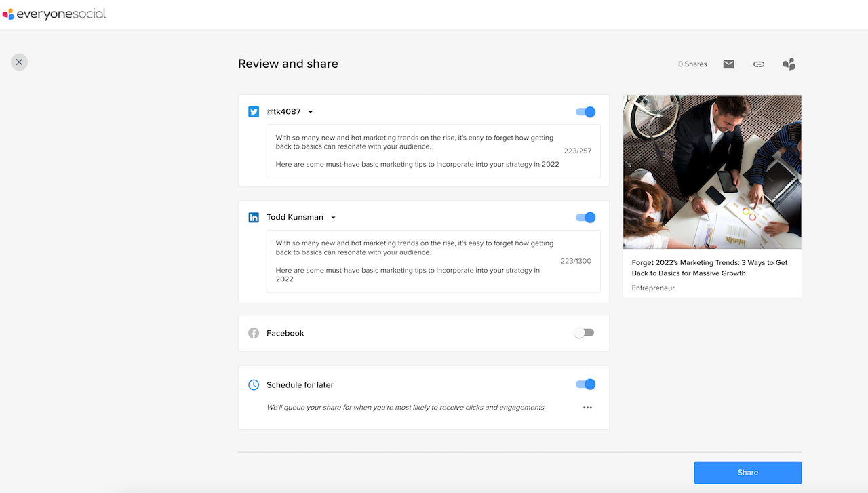
Task: Turn off the LinkedIn share toggle
Action: 585,217
